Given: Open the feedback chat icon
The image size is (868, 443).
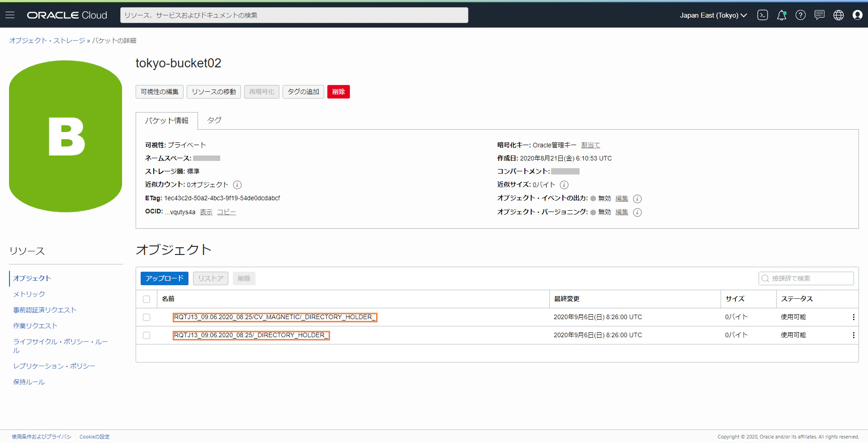Looking at the screenshot, I should coord(819,15).
